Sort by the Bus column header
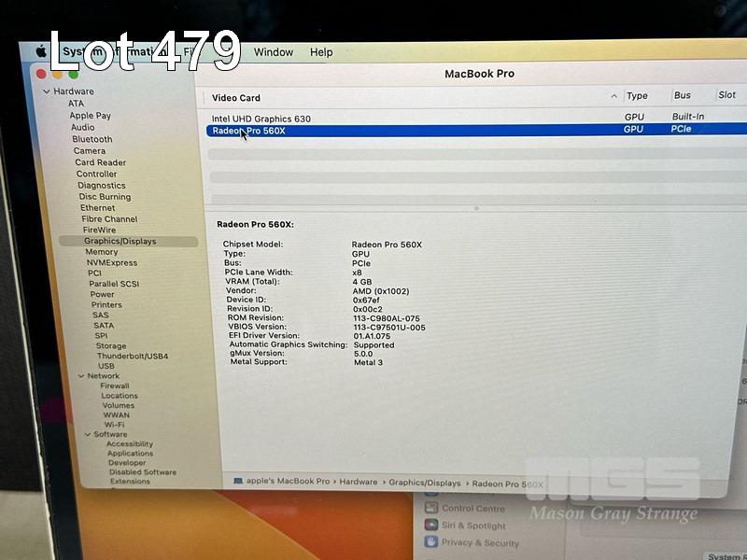Screen dimensions: 747x560 click(683, 96)
